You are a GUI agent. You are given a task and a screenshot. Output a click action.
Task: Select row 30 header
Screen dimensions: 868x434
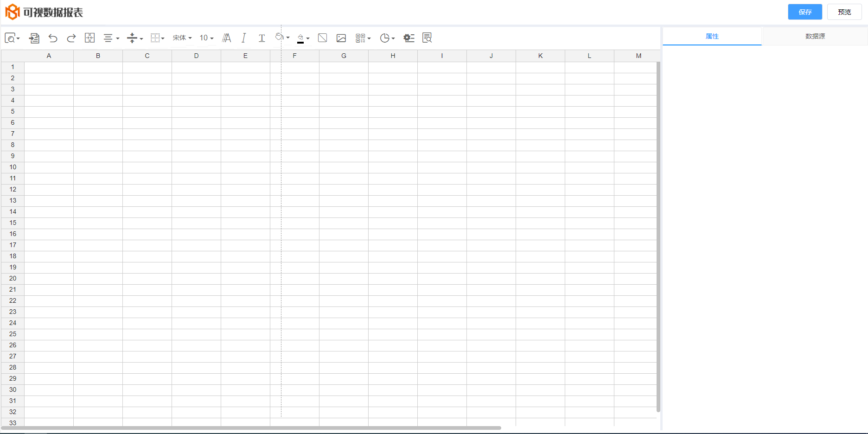(x=13, y=390)
